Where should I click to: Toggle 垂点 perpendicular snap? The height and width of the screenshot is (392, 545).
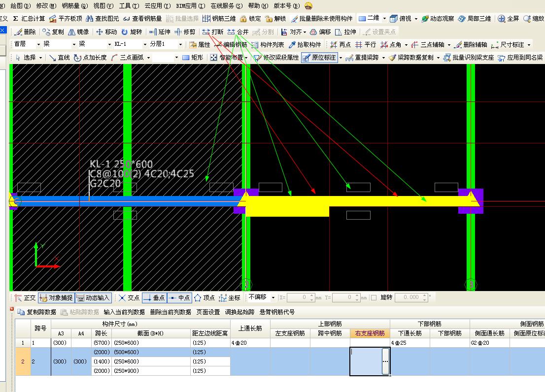tap(154, 298)
